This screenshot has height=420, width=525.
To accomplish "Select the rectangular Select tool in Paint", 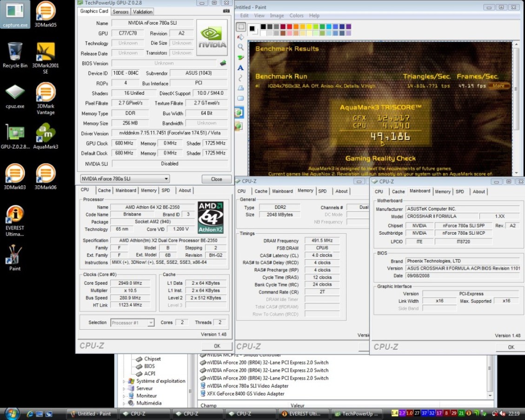I will coord(241,27).
